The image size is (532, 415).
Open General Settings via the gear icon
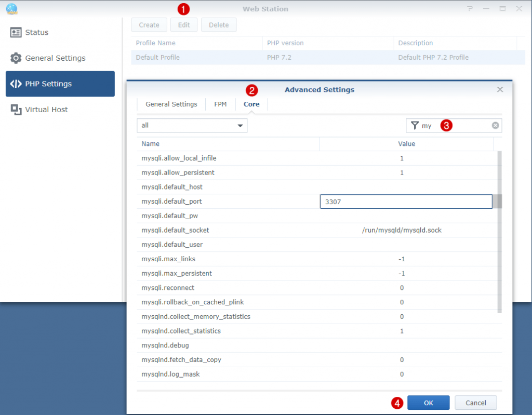pos(15,58)
